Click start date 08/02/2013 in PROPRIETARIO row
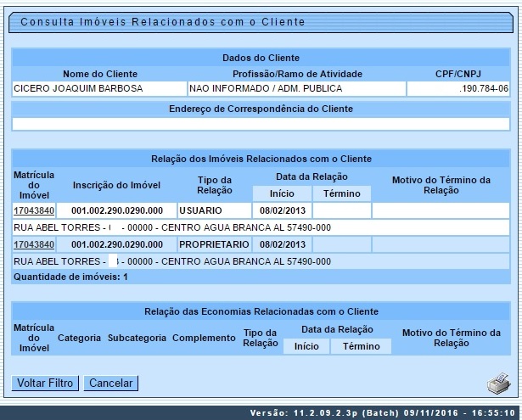This screenshot has width=522, height=420. tap(283, 244)
